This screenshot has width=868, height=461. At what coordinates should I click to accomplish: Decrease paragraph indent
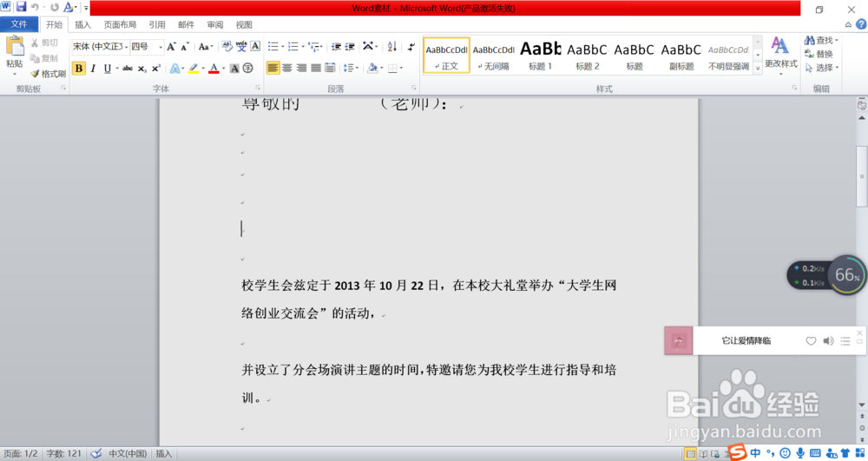pos(336,47)
